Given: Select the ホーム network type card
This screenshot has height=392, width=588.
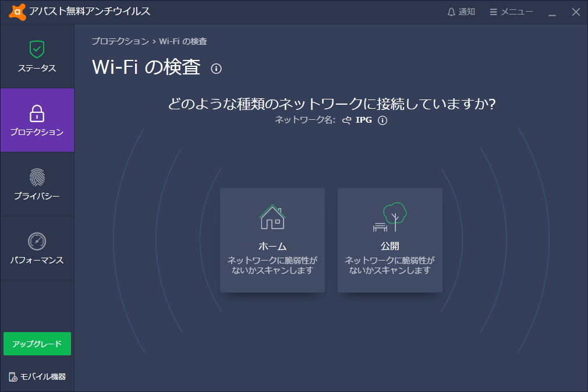Looking at the screenshot, I should tap(272, 240).
